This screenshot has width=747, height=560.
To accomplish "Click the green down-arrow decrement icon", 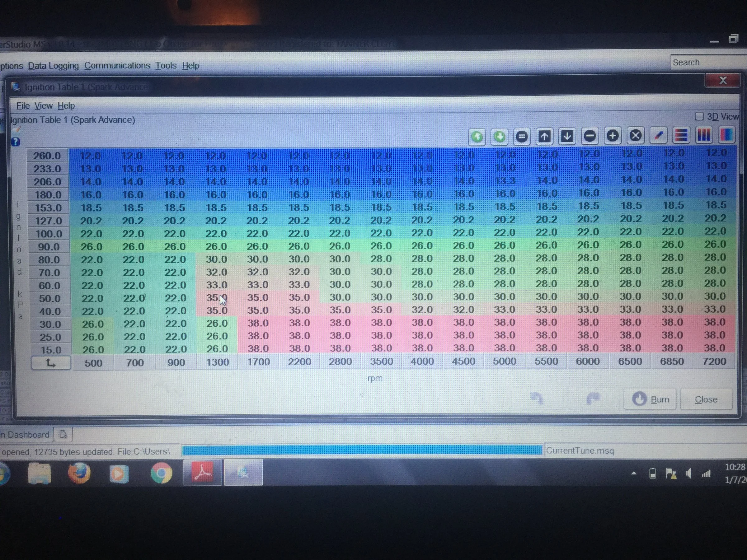I will click(499, 137).
